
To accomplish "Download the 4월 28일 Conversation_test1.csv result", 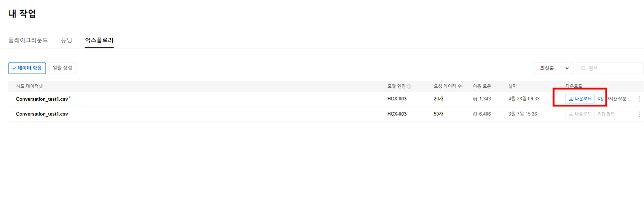I will tap(580, 99).
